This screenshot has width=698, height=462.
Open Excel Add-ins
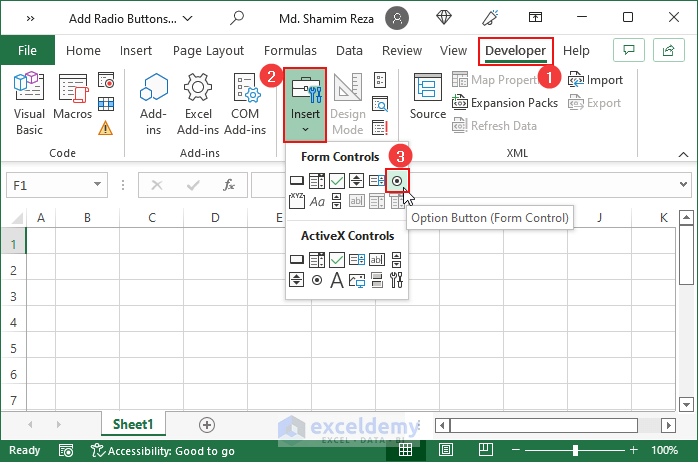coord(198,104)
